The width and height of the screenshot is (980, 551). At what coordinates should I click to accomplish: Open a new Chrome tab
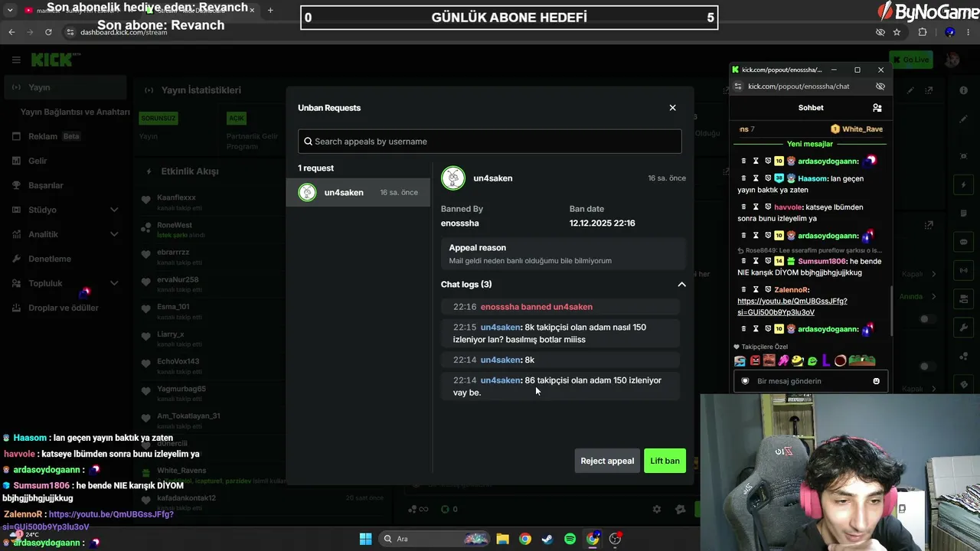click(270, 11)
